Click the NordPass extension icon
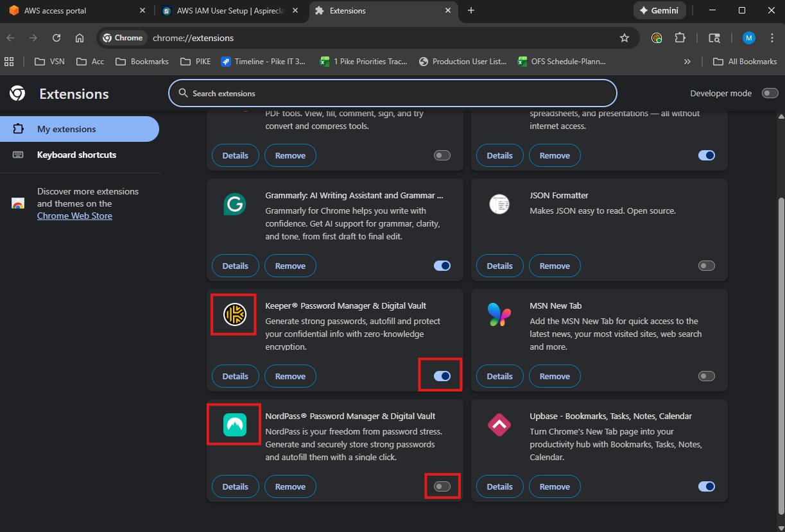 pyautogui.click(x=234, y=425)
